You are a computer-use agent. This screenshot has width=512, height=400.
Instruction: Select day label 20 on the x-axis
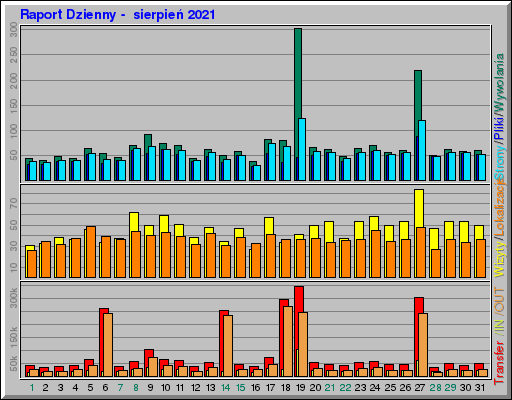click(315, 388)
